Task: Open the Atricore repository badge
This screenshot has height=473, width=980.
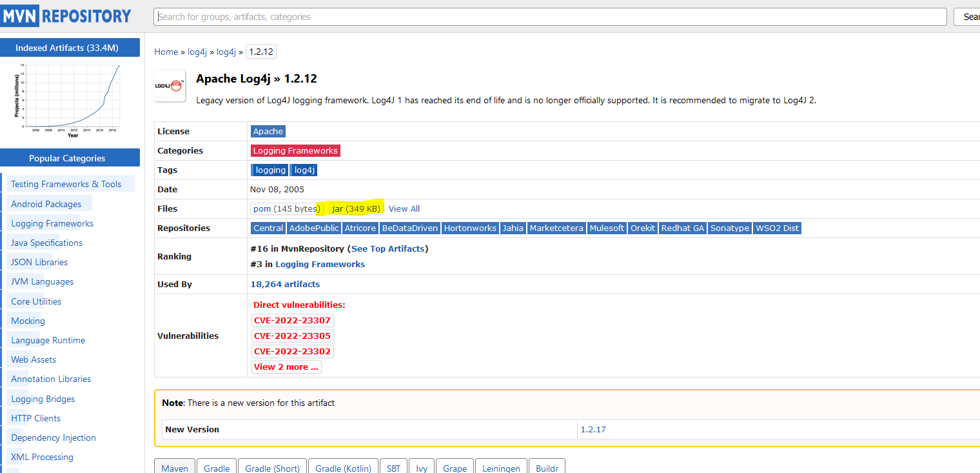Action: pyautogui.click(x=360, y=228)
